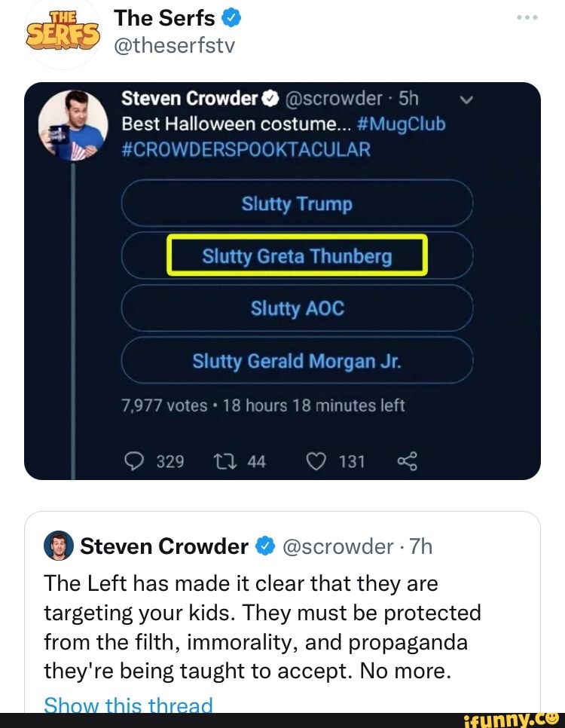Click The Serfs display name
The image size is (565, 728).
click(x=163, y=18)
